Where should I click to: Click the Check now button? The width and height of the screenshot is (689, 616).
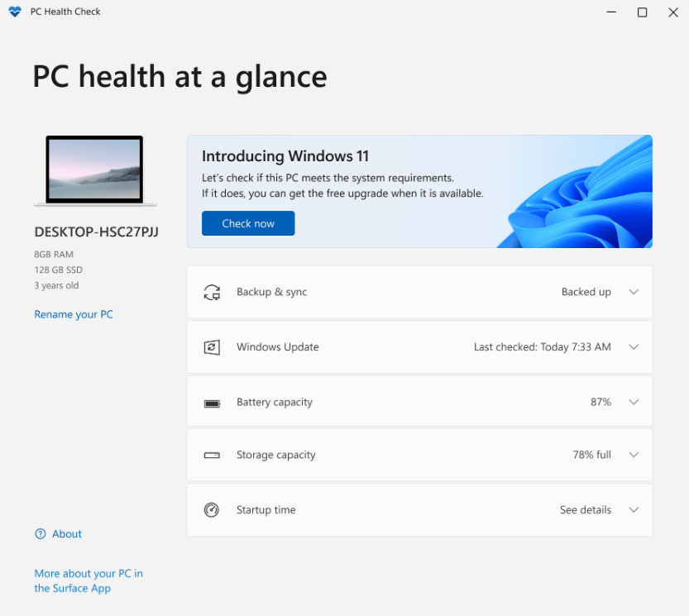[248, 223]
